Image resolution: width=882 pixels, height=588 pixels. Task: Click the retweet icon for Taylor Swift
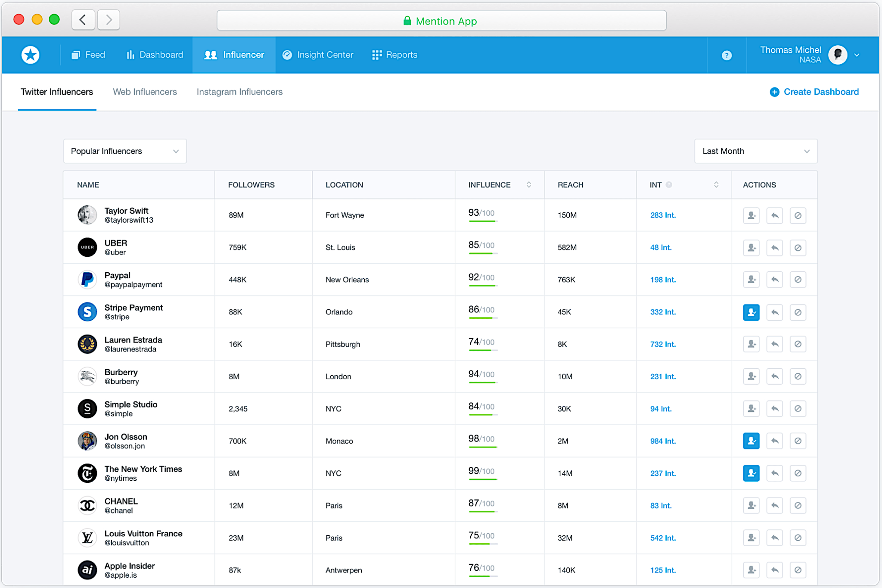(774, 215)
